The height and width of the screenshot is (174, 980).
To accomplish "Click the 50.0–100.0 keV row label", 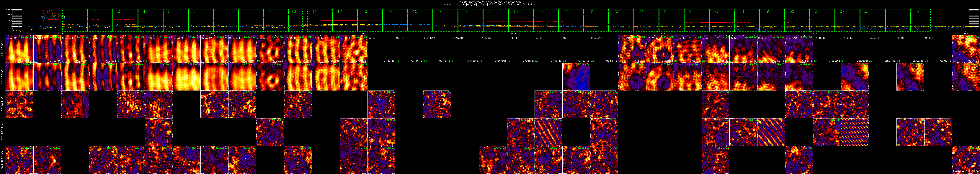I will [x=3, y=160].
